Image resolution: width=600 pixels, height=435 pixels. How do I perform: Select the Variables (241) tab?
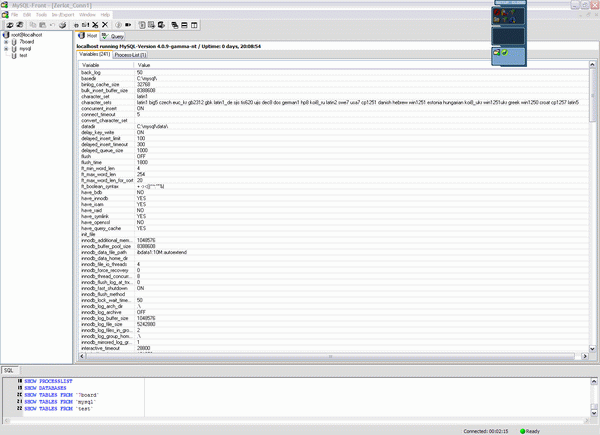(x=95, y=54)
